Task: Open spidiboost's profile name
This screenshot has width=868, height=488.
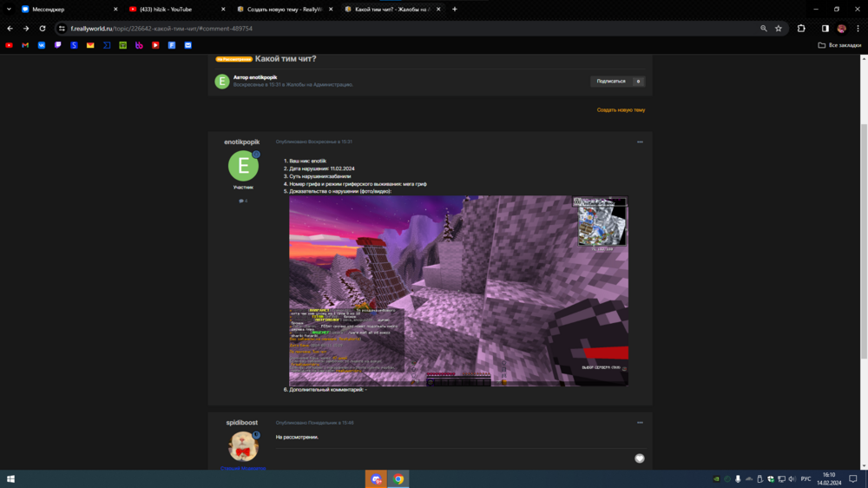Action: point(242,423)
